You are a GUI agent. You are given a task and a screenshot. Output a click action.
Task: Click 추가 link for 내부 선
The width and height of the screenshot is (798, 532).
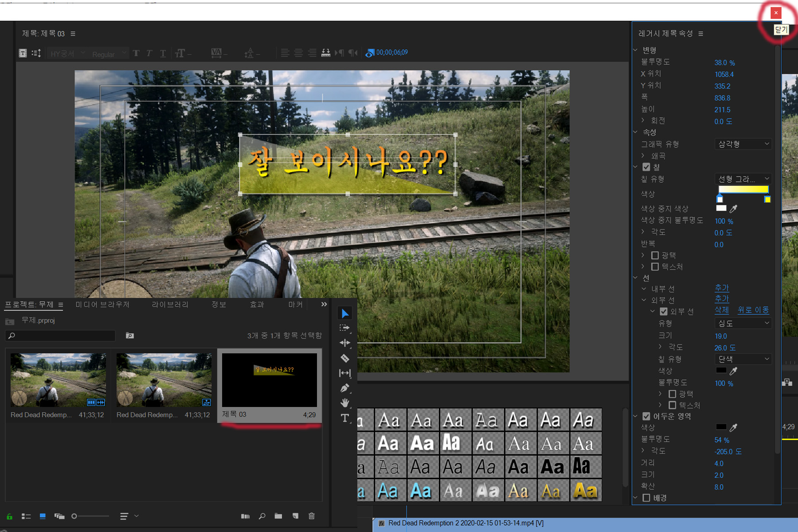click(x=722, y=288)
